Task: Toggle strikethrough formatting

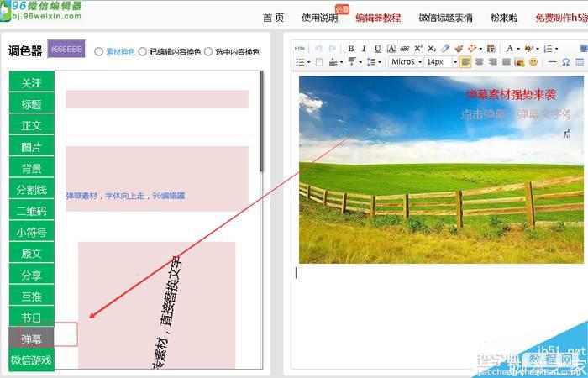Action: point(405,49)
